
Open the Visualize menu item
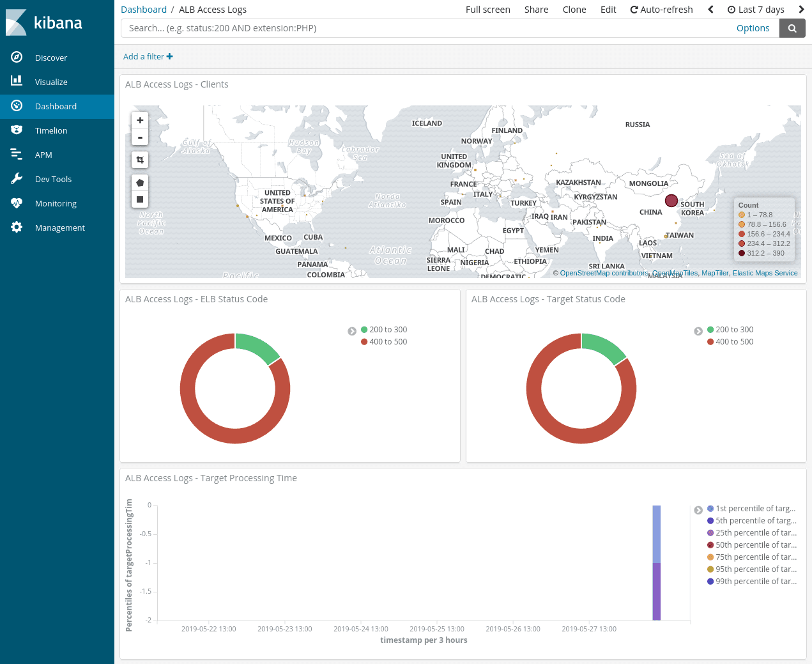pyautogui.click(x=57, y=82)
